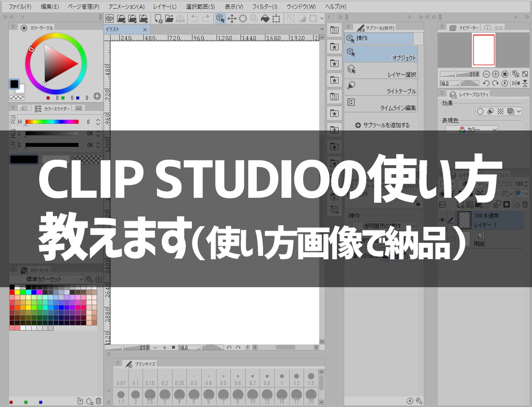This screenshot has height=407, width=532.
Task: Select the 操作 tool group header
Action: [379, 38]
